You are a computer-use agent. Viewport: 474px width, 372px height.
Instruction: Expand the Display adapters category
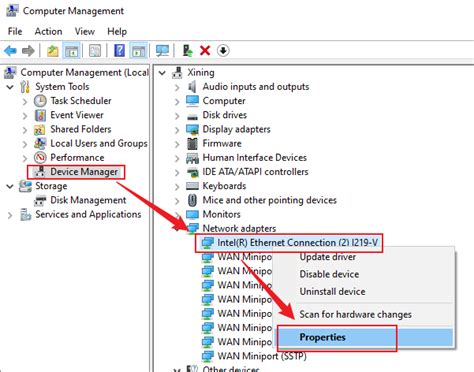click(x=177, y=130)
